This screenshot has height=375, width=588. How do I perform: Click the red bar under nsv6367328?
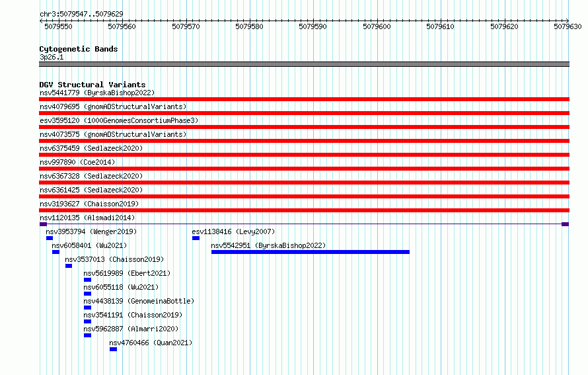point(304,183)
